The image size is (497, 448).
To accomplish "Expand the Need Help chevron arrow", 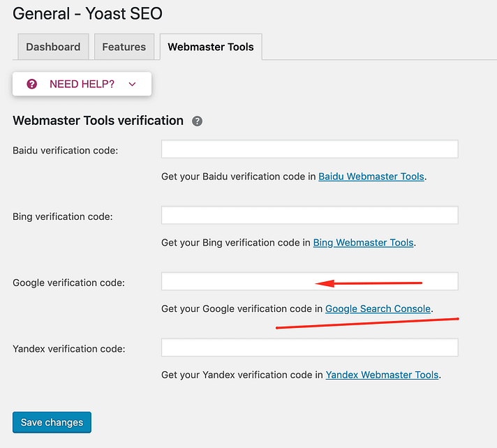I will pos(132,84).
